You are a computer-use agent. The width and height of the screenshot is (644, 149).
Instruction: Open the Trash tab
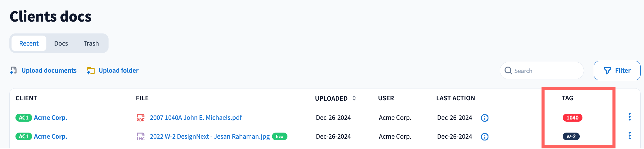click(x=91, y=43)
